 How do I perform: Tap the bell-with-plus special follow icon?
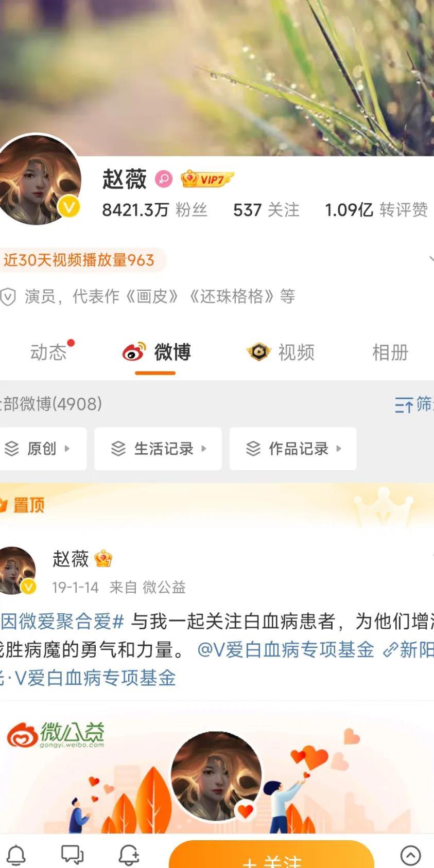[x=129, y=855]
